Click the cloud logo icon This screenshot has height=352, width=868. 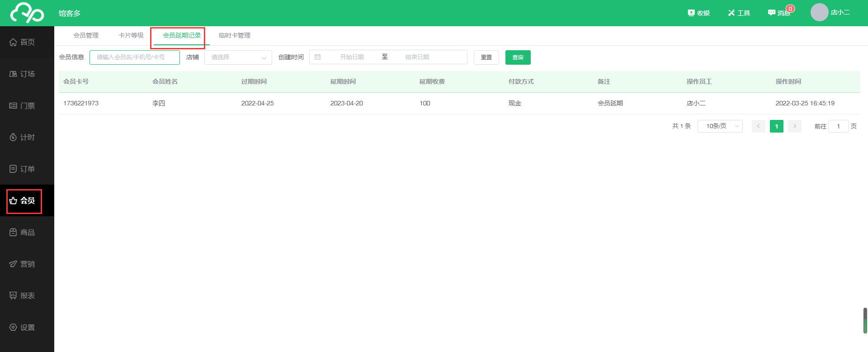27,13
